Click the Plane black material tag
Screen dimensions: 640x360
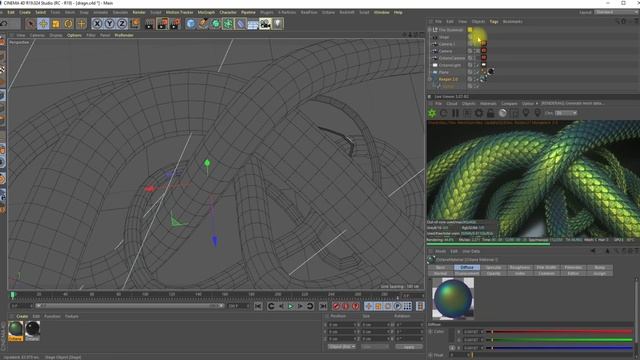point(491,72)
